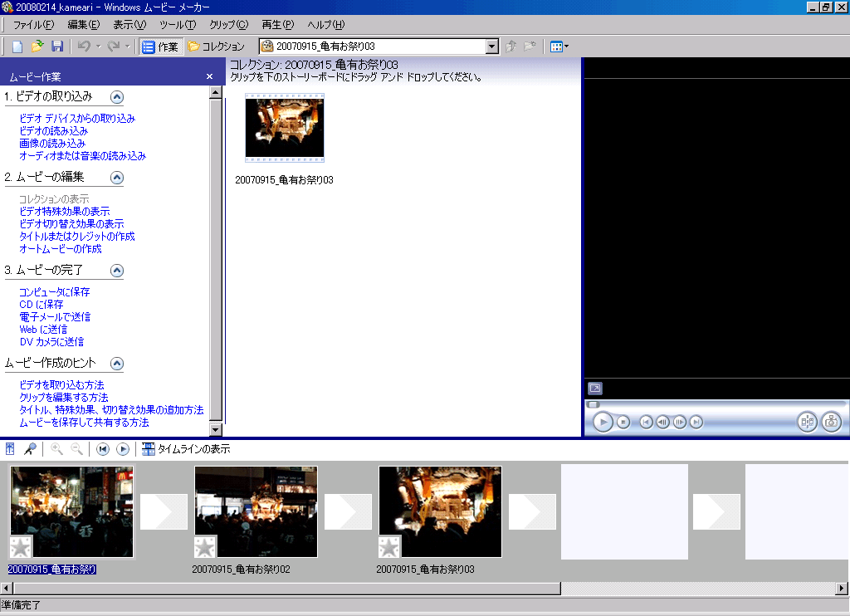Image resolution: width=850 pixels, height=616 pixels.
Task: Open the ツール(T) menu
Action: [177, 25]
